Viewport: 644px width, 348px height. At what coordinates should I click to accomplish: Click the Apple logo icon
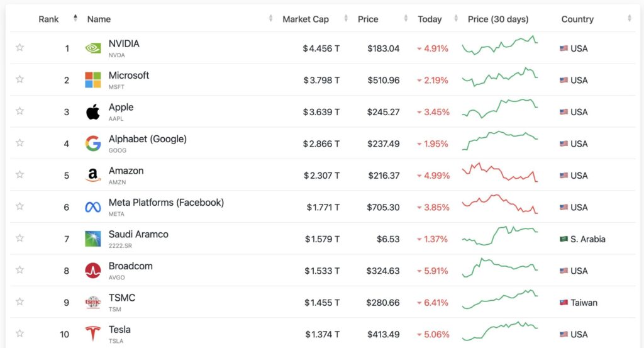[x=93, y=112]
